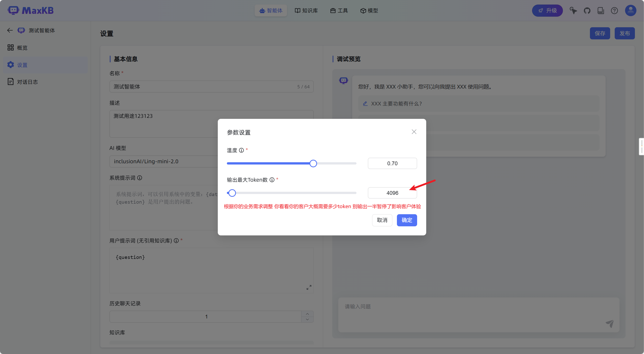This screenshot has height=354, width=644.
Task: Increase 历史聊天记录 count with up arrow
Action: [x=307, y=314]
